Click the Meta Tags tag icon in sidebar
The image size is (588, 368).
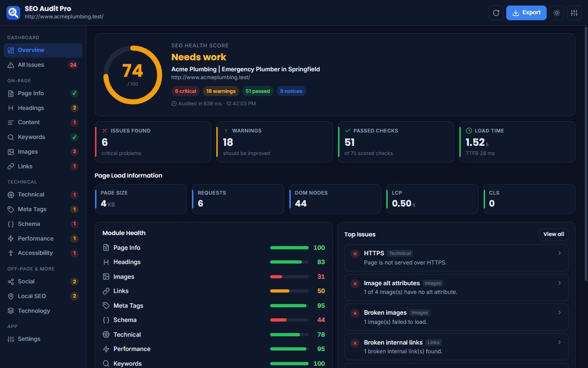pyautogui.click(x=11, y=209)
